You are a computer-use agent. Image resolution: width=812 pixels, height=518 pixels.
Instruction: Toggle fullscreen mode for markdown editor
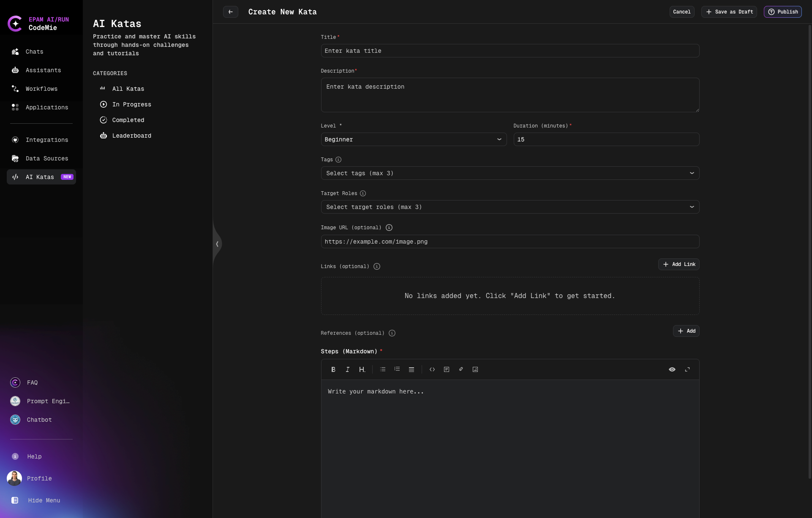[687, 369]
